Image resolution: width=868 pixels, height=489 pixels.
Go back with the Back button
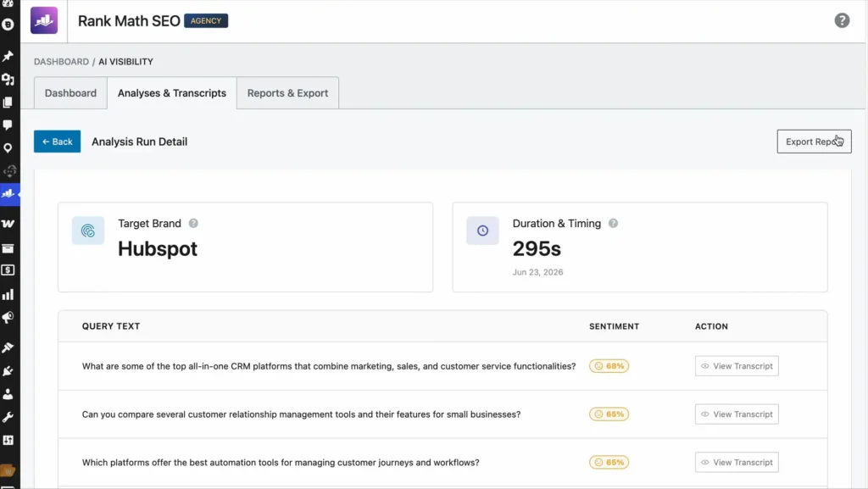pyautogui.click(x=57, y=142)
